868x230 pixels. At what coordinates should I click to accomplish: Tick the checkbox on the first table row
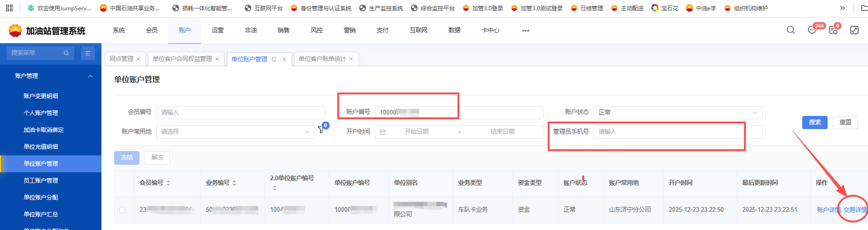tap(122, 210)
